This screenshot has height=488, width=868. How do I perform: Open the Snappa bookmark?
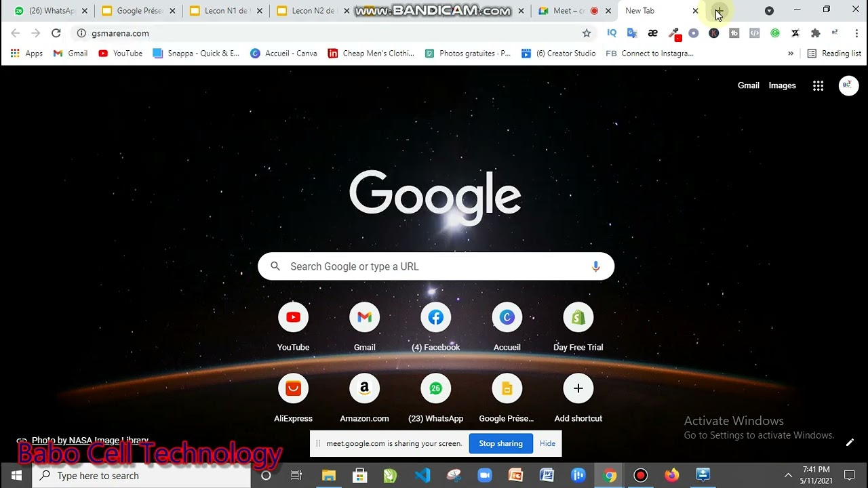(x=196, y=54)
